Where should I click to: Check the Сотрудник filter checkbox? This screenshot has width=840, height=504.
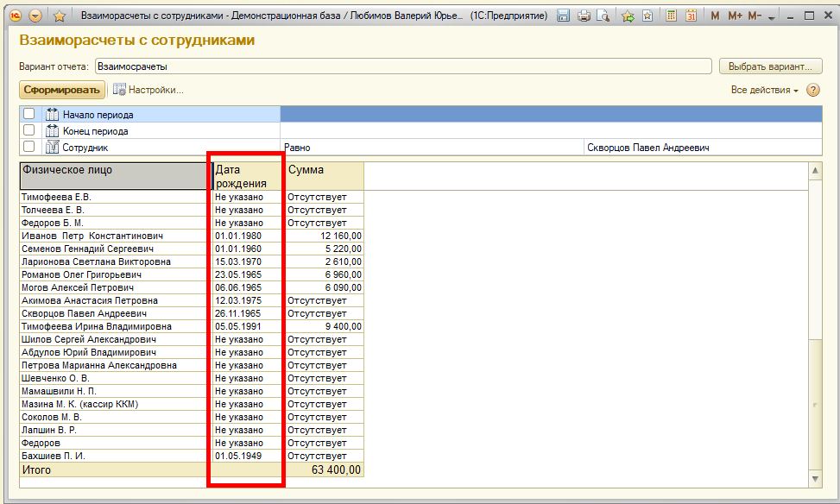pos(29,148)
